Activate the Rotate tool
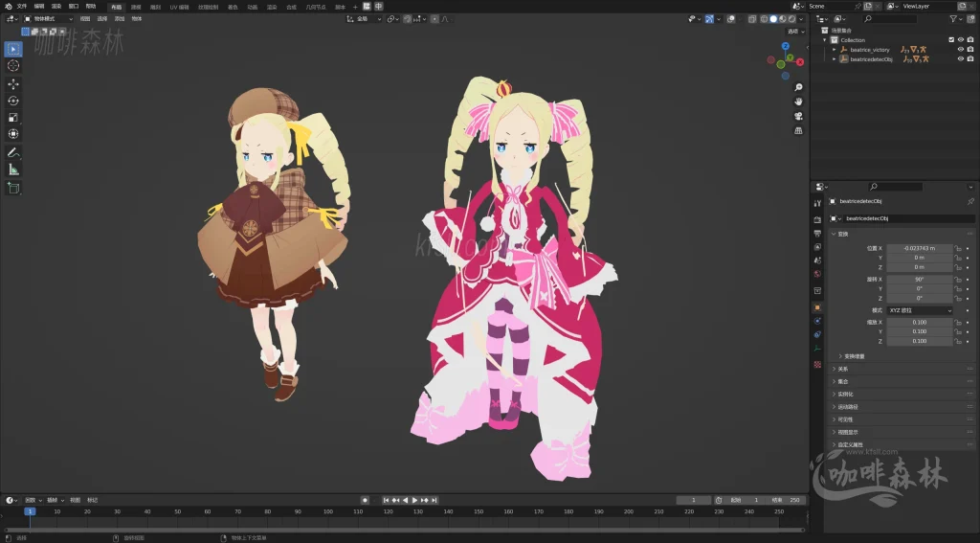The image size is (980, 543). [13, 101]
